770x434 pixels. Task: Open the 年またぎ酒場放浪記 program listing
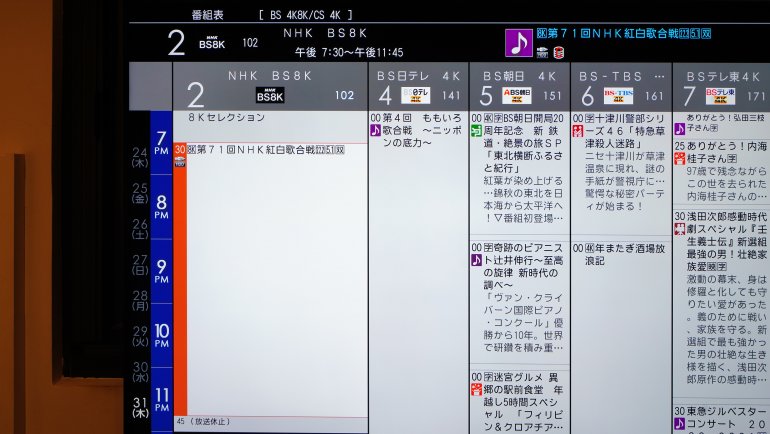coord(620,254)
